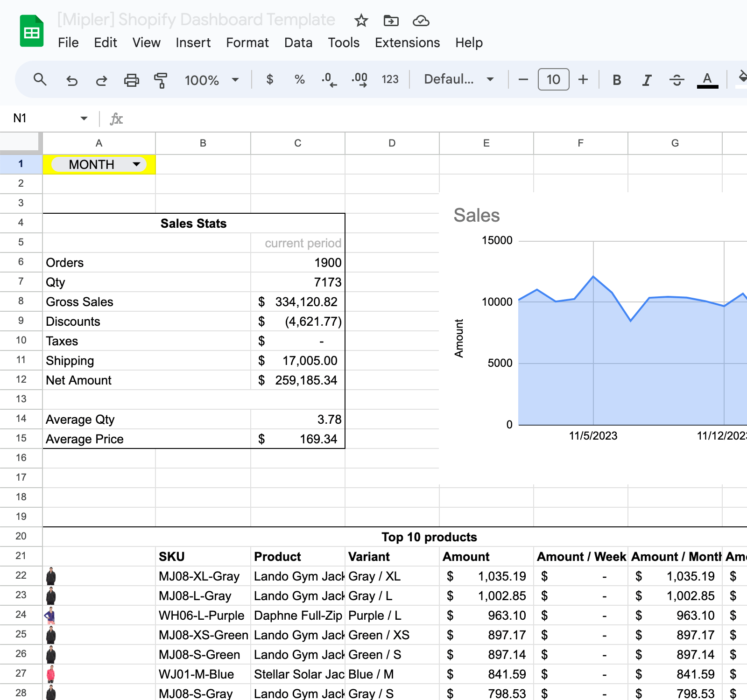Toggle italic formatting

(647, 79)
